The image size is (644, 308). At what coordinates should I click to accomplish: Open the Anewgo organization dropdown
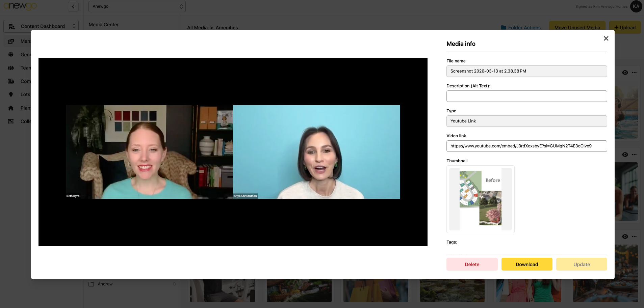click(x=137, y=6)
